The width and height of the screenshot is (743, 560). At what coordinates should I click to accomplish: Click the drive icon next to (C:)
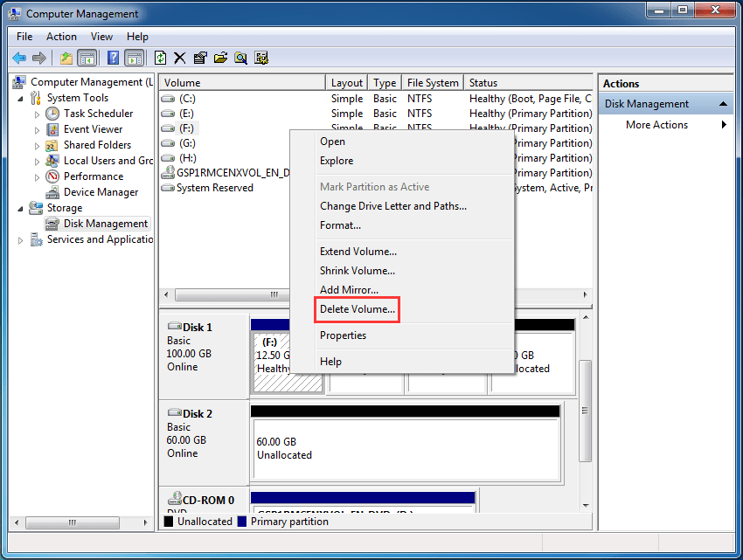[168, 99]
